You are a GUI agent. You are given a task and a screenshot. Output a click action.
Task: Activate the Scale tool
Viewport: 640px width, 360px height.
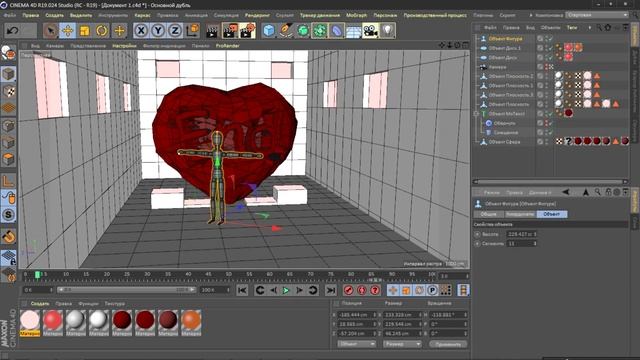(x=85, y=31)
